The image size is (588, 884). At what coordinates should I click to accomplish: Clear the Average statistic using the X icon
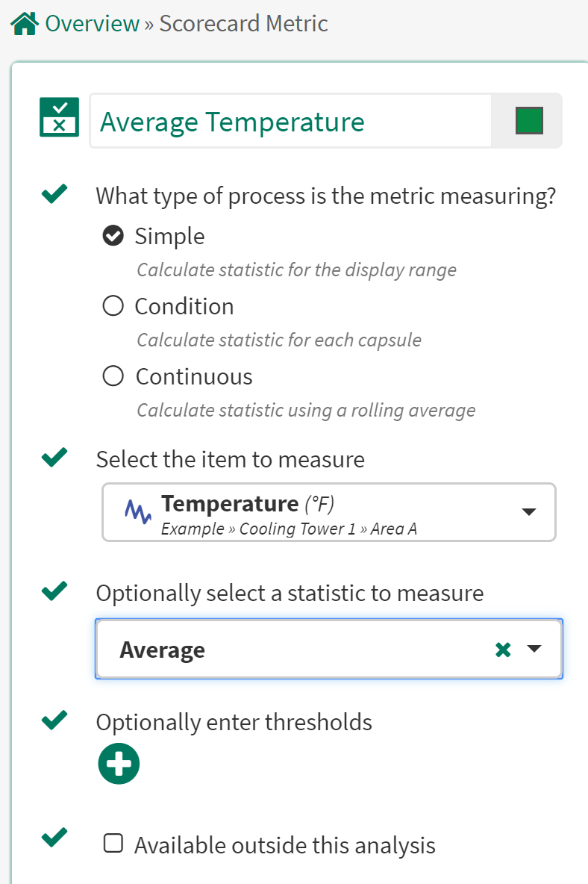tap(503, 649)
